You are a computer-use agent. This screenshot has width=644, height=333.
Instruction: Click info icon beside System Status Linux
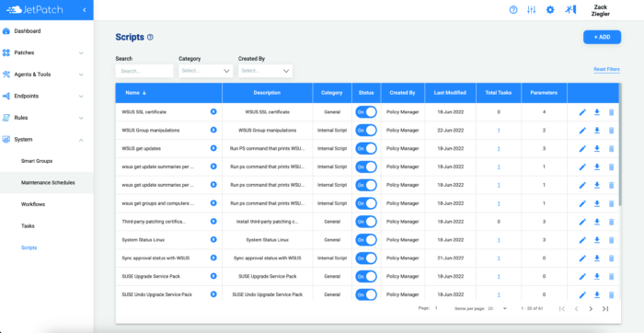pyautogui.click(x=213, y=239)
